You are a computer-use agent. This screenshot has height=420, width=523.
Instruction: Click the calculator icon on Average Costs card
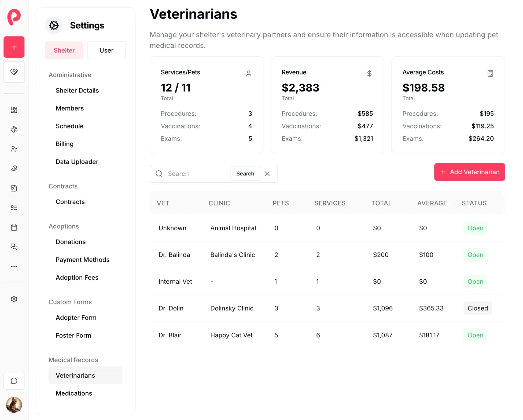pyautogui.click(x=490, y=73)
